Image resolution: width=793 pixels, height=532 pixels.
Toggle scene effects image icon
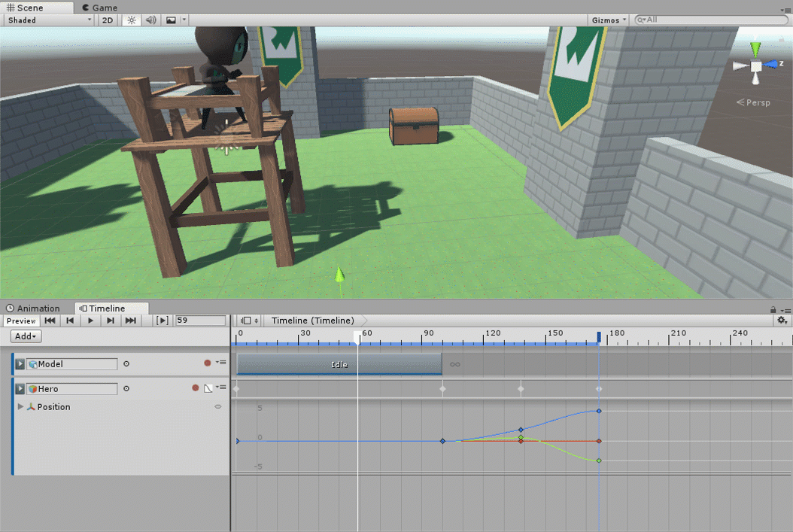[x=171, y=20]
